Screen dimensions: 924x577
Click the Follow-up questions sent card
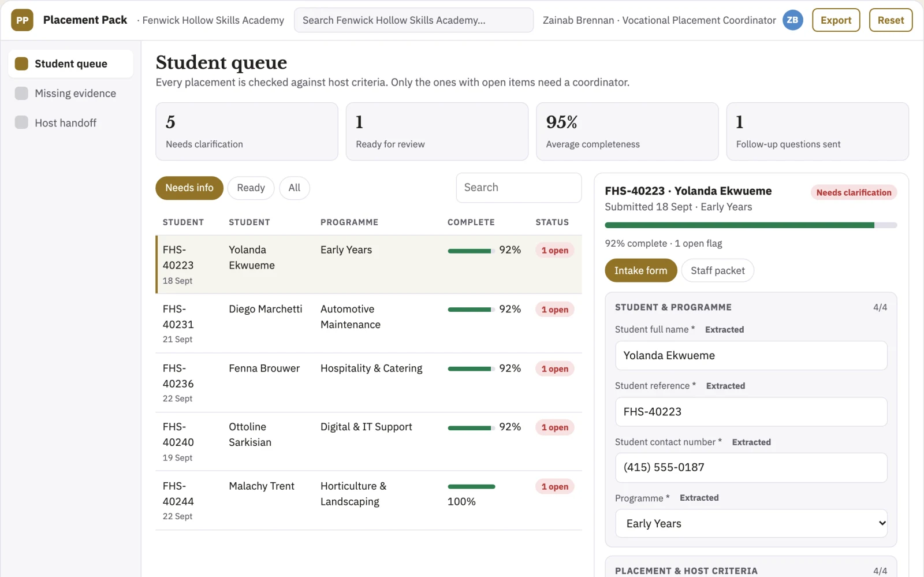[x=818, y=132]
